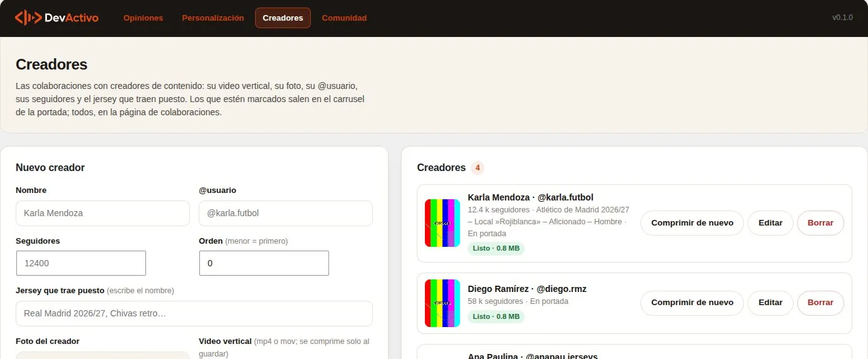Edit the Karla Mendoza creator
868x359 pixels.
(770, 223)
